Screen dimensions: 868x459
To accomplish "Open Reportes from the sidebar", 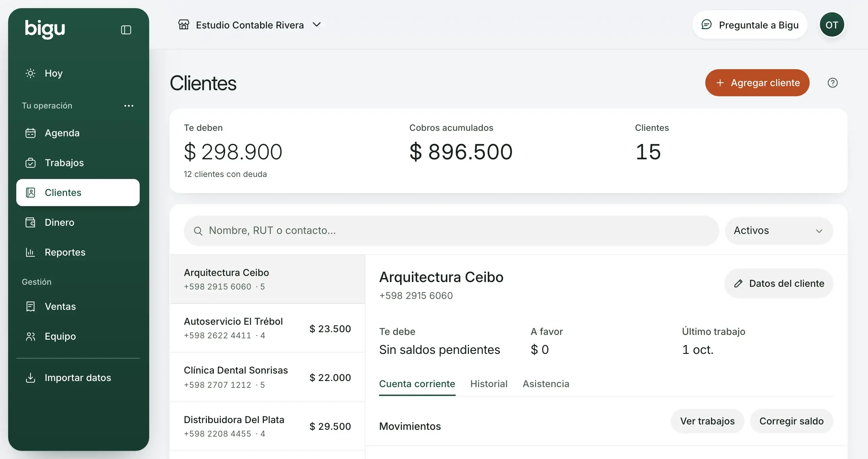I will (78, 252).
